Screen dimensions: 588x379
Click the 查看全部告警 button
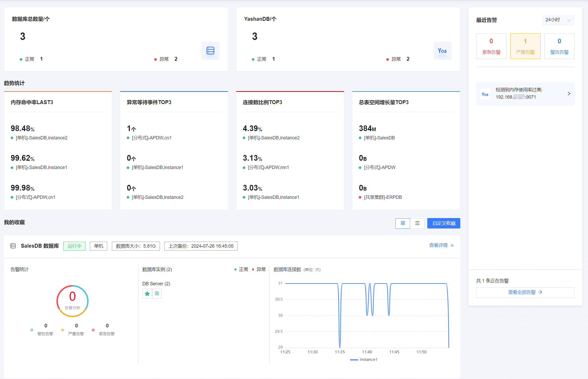pyautogui.click(x=525, y=292)
